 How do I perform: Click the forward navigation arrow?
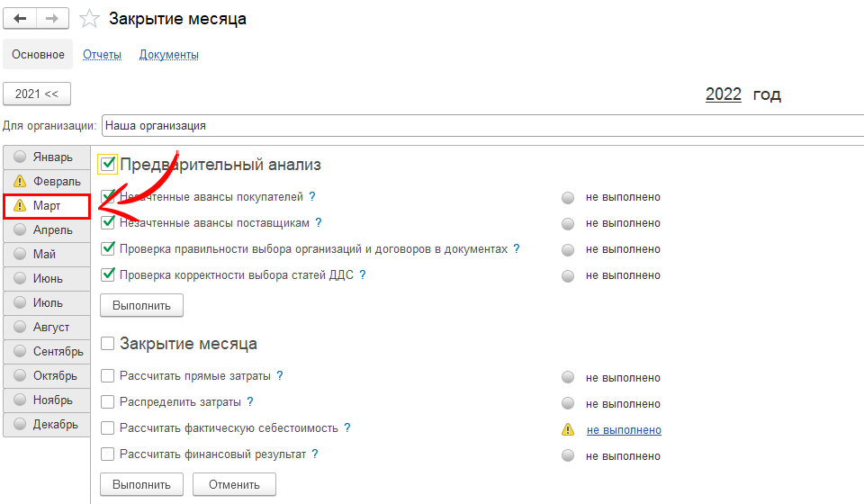(x=53, y=18)
